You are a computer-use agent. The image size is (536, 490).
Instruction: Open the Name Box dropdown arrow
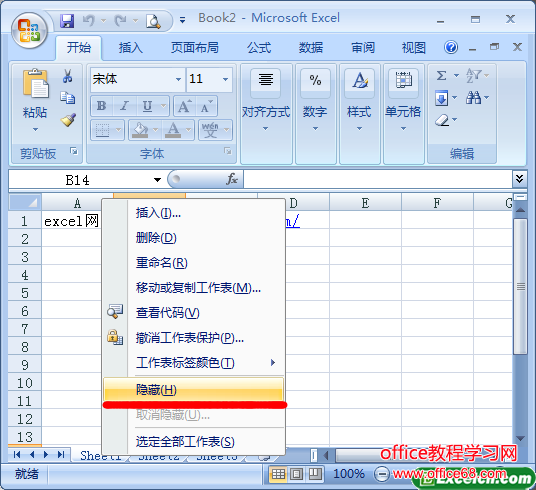157,180
